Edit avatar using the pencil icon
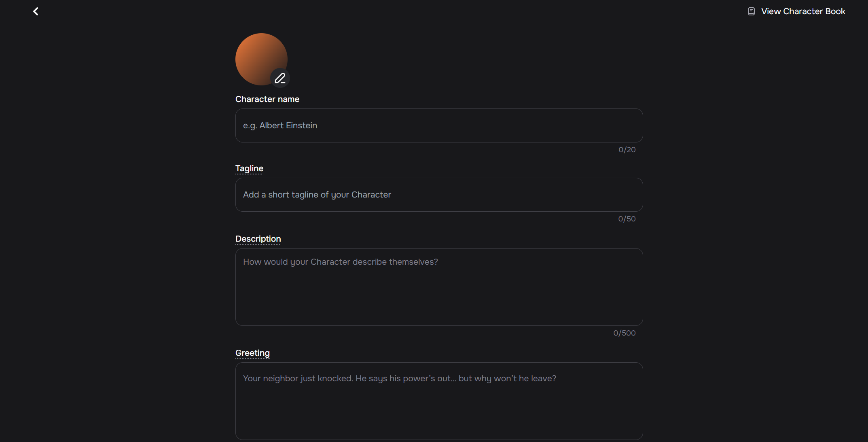This screenshot has width=868, height=442. 280,78
